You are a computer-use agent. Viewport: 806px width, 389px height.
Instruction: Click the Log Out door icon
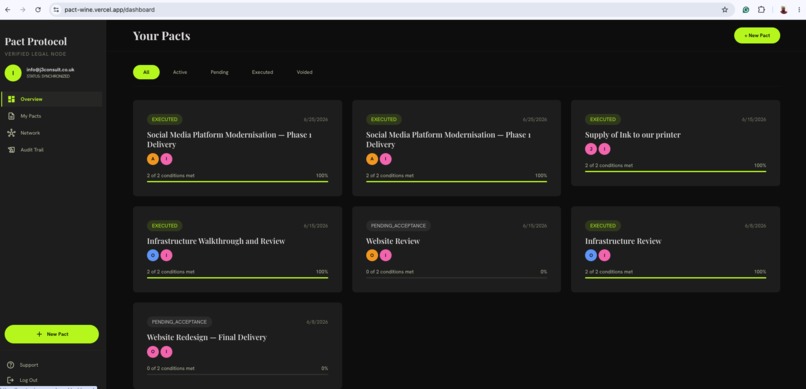(11, 380)
